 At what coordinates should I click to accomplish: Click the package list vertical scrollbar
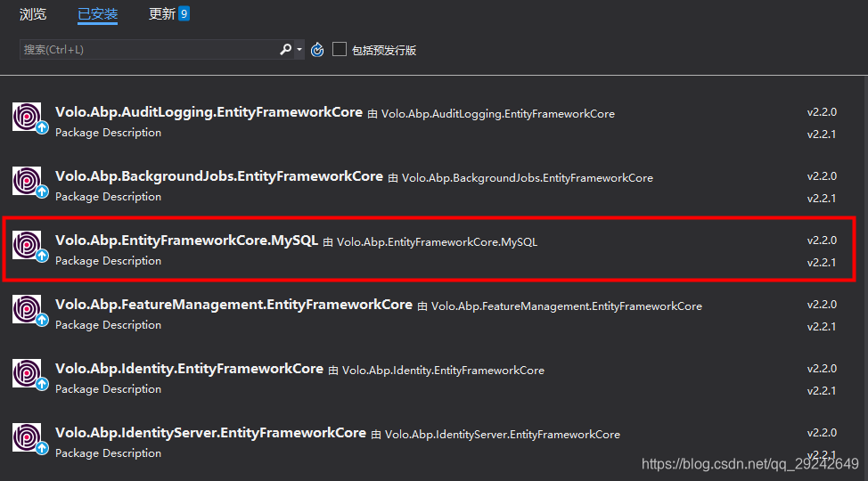click(x=864, y=277)
